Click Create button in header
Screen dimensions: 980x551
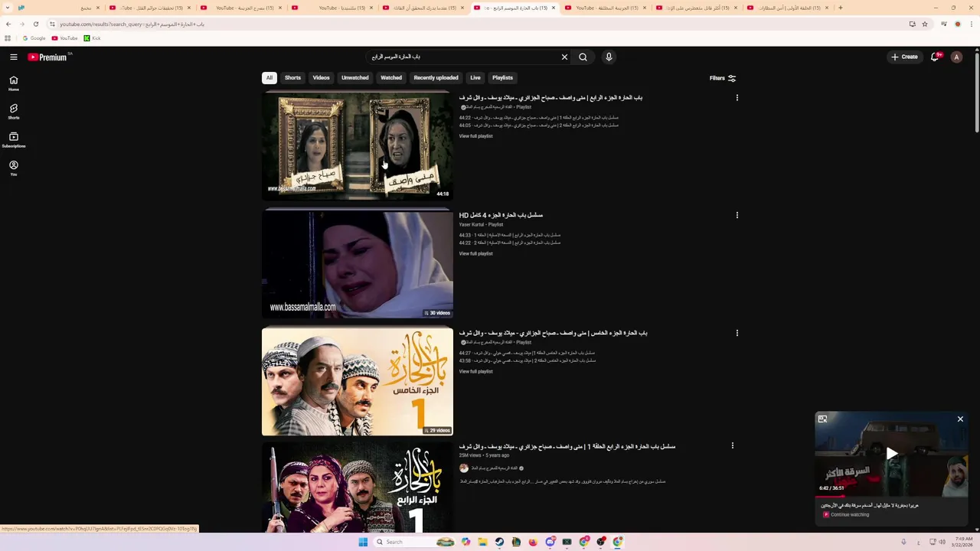click(904, 57)
